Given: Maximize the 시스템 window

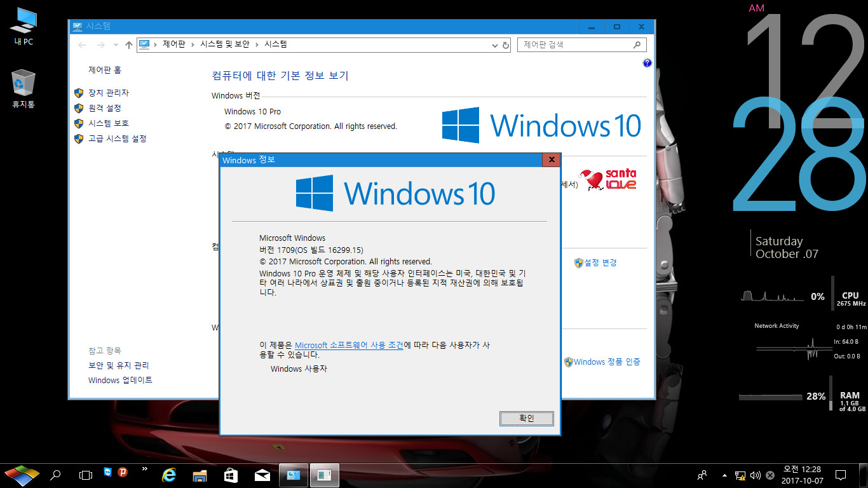Looking at the screenshot, I should click(x=616, y=27).
